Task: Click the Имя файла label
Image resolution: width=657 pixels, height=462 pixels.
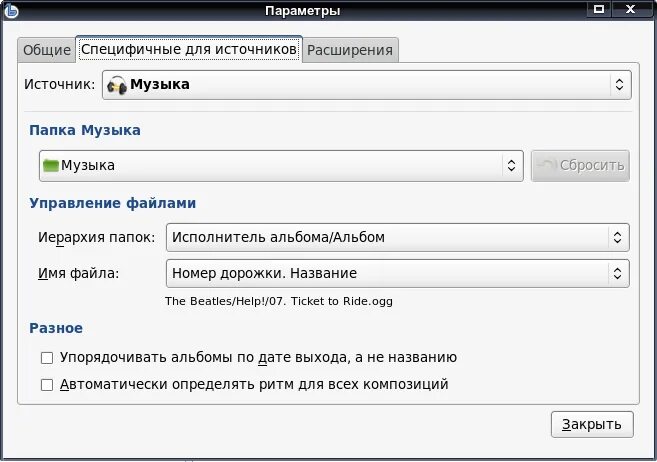Action: 78,274
